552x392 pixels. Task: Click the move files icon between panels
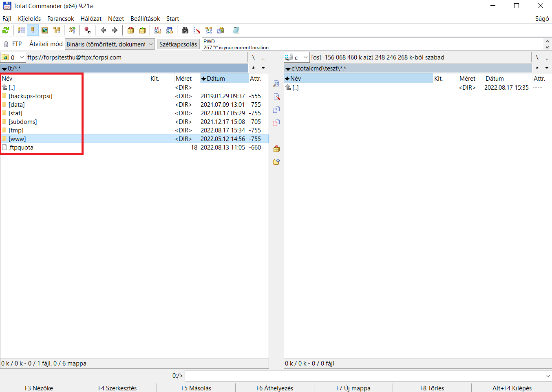tap(276, 123)
